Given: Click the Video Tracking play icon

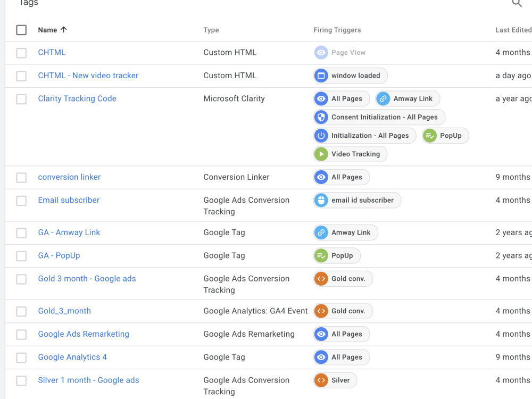Looking at the screenshot, I should (x=321, y=154).
